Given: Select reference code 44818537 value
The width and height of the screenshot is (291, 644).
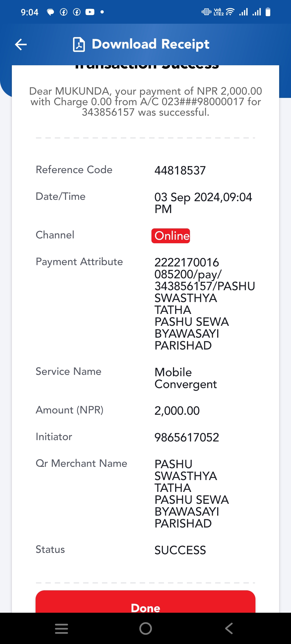Looking at the screenshot, I should pyautogui.click(x=180, y=170).
